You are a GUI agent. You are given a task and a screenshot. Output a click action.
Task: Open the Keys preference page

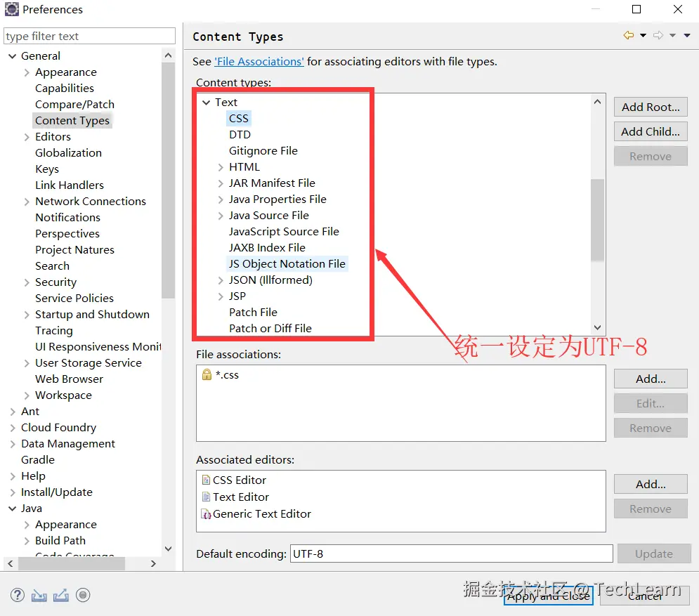tap(47, 169)
